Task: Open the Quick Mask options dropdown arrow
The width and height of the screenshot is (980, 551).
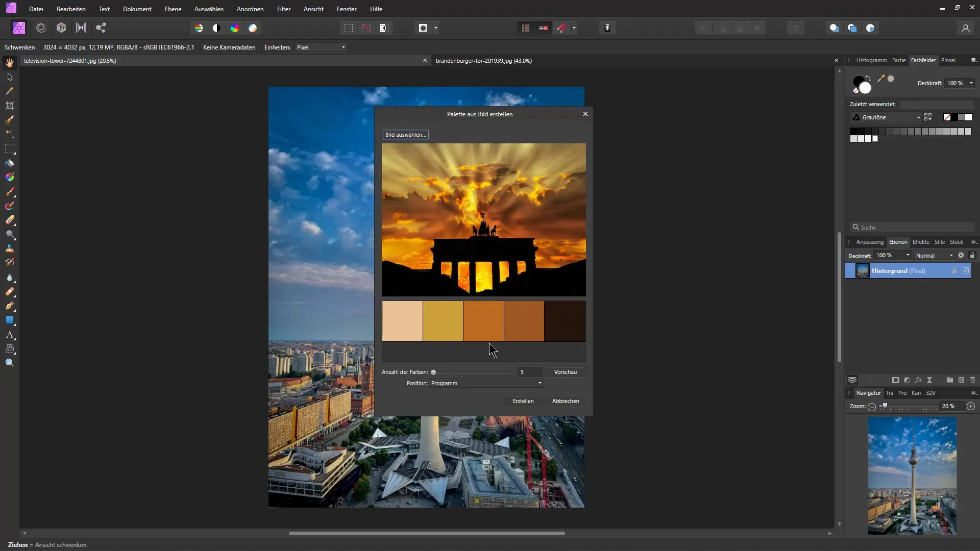Action: coord(436,28)
